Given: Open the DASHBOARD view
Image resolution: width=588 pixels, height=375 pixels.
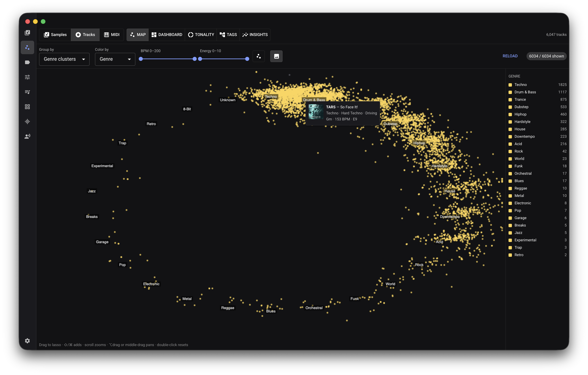Looking at the screenshot, I should coord(167,35).
